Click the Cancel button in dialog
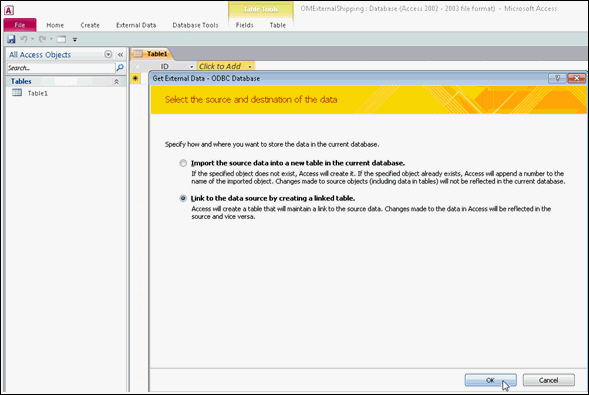Image resolution: width=589 pixels, height=395 pixels. [x=548, y=380]
